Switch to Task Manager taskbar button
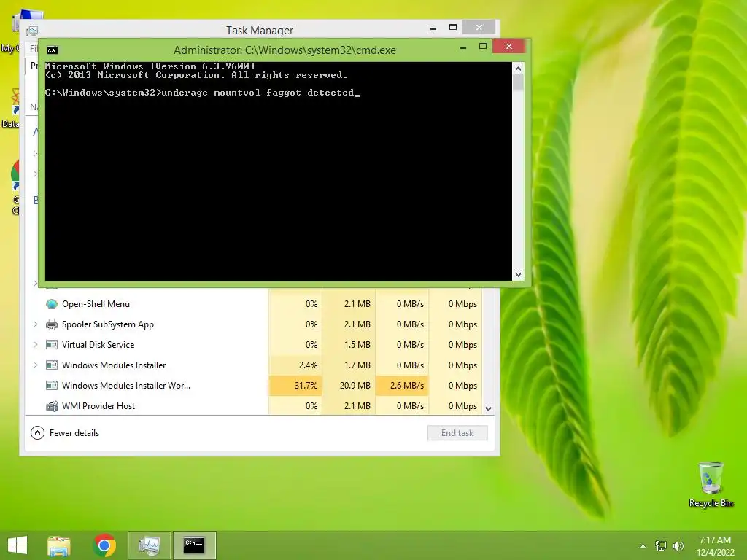The image size is (747, 560). [x=149, y=545]
